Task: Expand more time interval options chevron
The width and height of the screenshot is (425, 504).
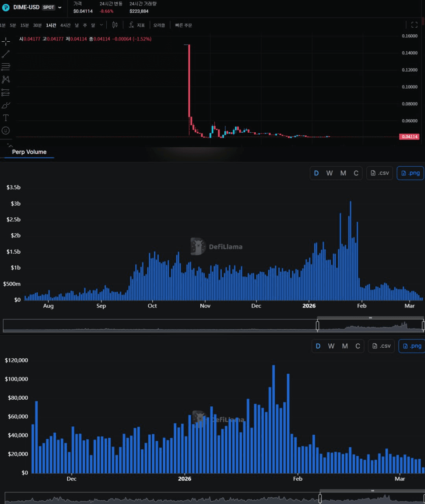Action: (102, 25)
